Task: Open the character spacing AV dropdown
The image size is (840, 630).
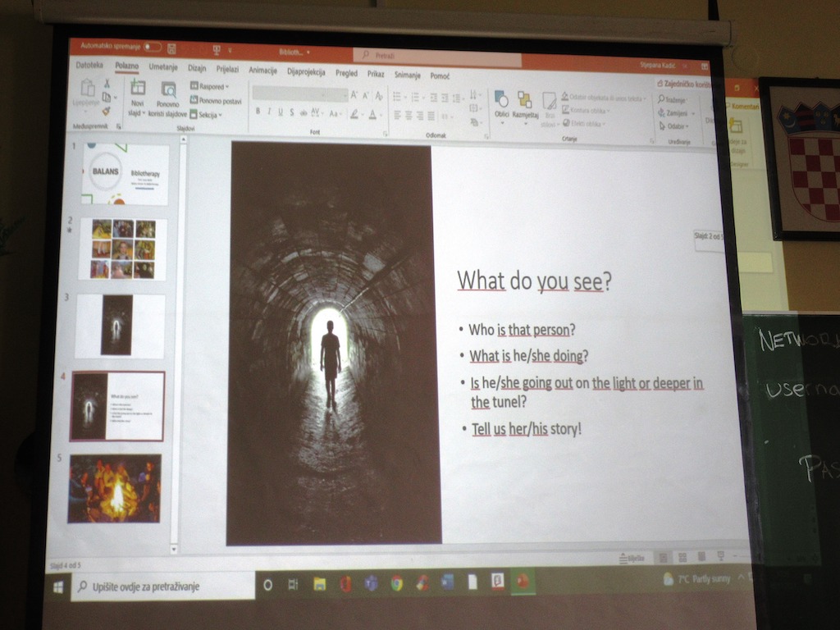Action: [x=316, y=112]
